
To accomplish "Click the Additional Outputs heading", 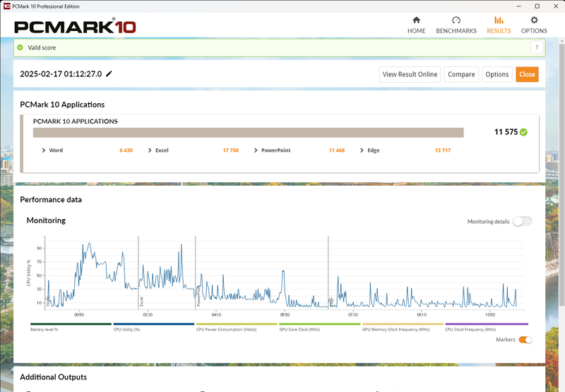I will [54, 377].
